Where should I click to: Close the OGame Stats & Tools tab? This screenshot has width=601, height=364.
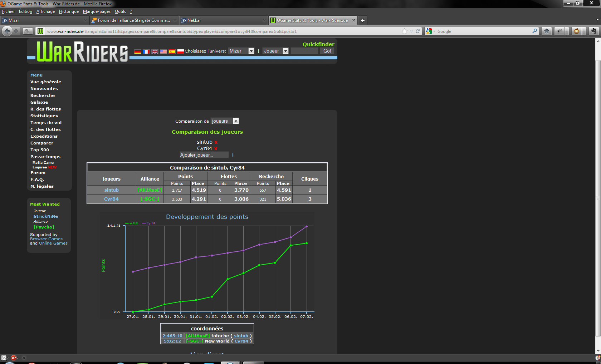[354, 20]
